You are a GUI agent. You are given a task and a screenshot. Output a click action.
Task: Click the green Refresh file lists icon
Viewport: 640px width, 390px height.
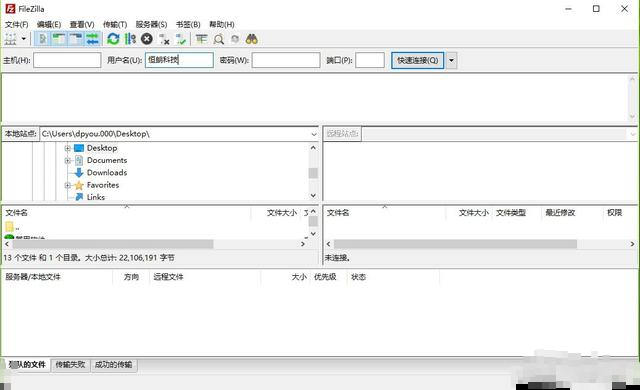coord(113,39)
